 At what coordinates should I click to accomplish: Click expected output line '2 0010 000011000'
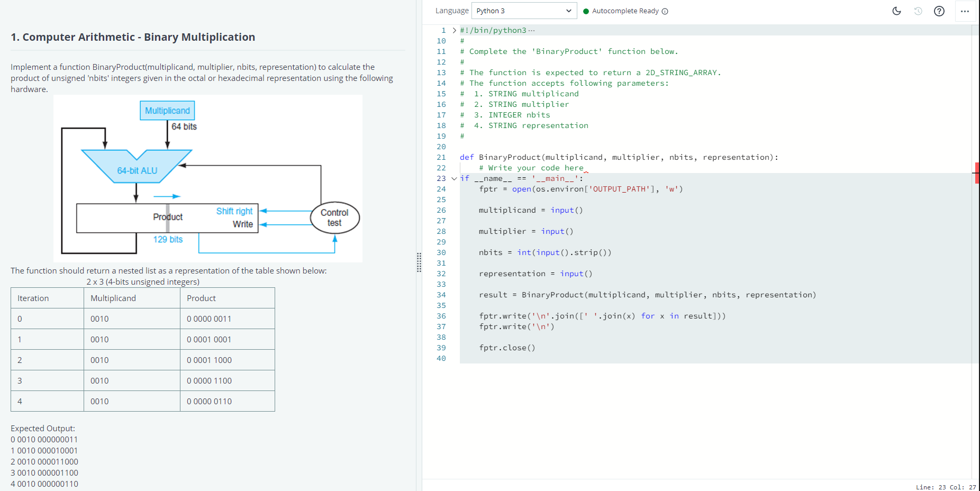(44, 462)
